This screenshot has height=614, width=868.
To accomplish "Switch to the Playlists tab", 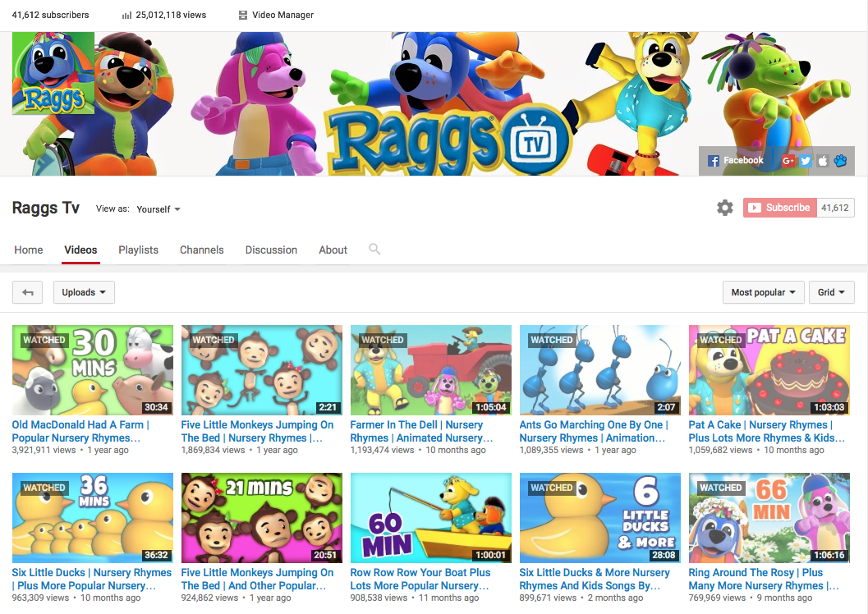I will pos(138,250).
